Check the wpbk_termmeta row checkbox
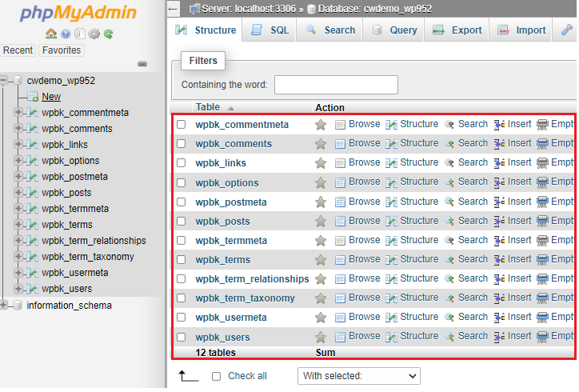This screenshot has width=579, height=392. coord(181,241)
